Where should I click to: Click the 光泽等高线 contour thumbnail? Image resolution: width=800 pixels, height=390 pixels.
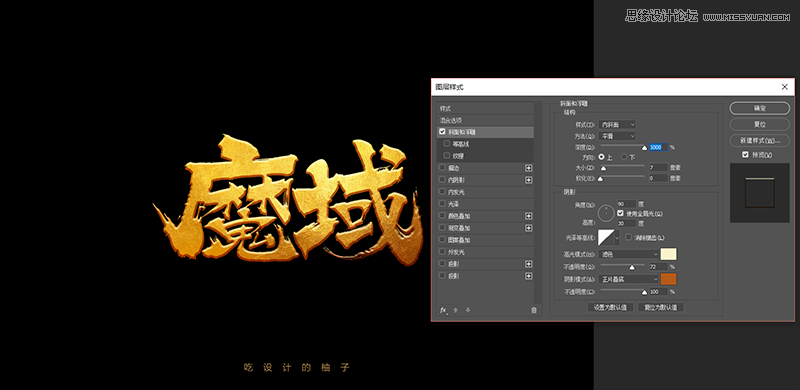606,237
